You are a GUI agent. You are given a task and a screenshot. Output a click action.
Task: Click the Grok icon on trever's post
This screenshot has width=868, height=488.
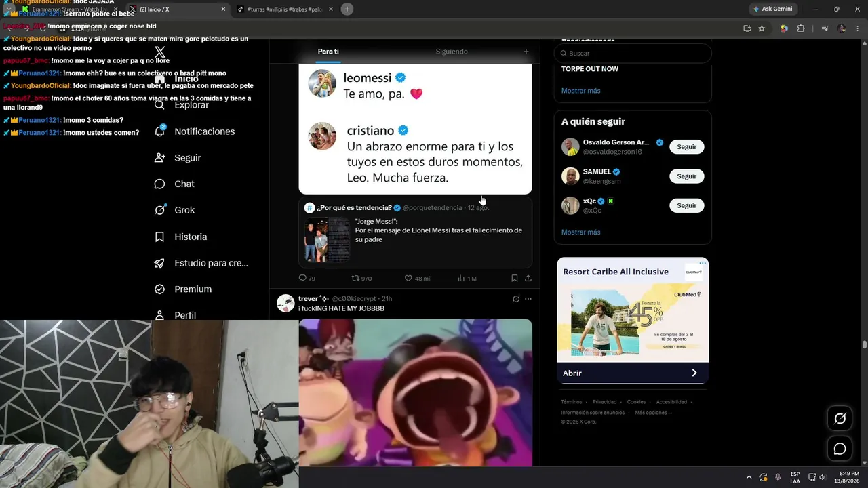pos(516,299)
